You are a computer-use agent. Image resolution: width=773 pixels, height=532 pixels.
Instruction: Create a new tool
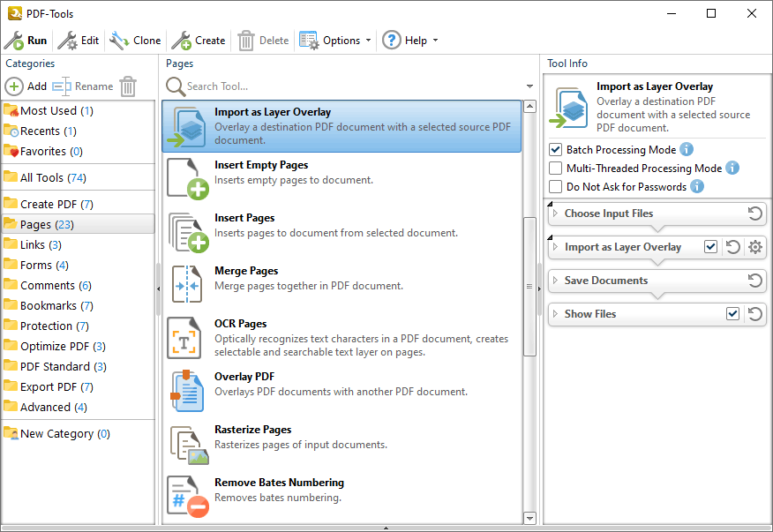coord(199,41)
